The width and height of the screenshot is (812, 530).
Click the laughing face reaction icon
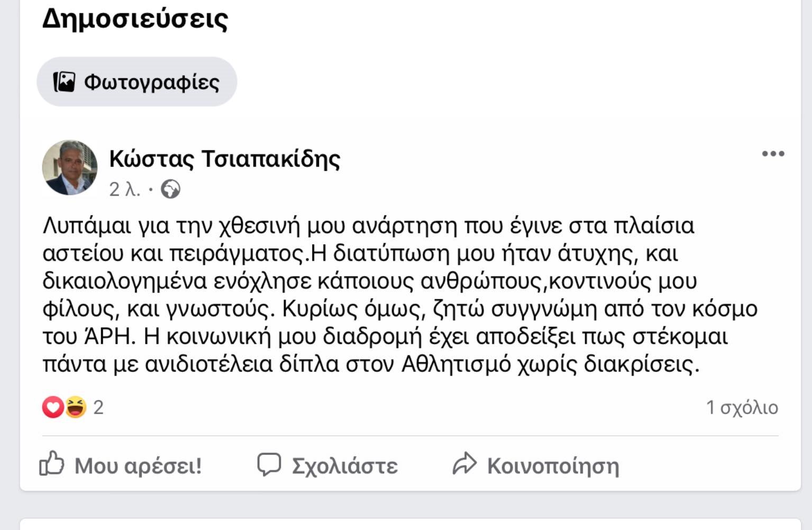(76, 407)
